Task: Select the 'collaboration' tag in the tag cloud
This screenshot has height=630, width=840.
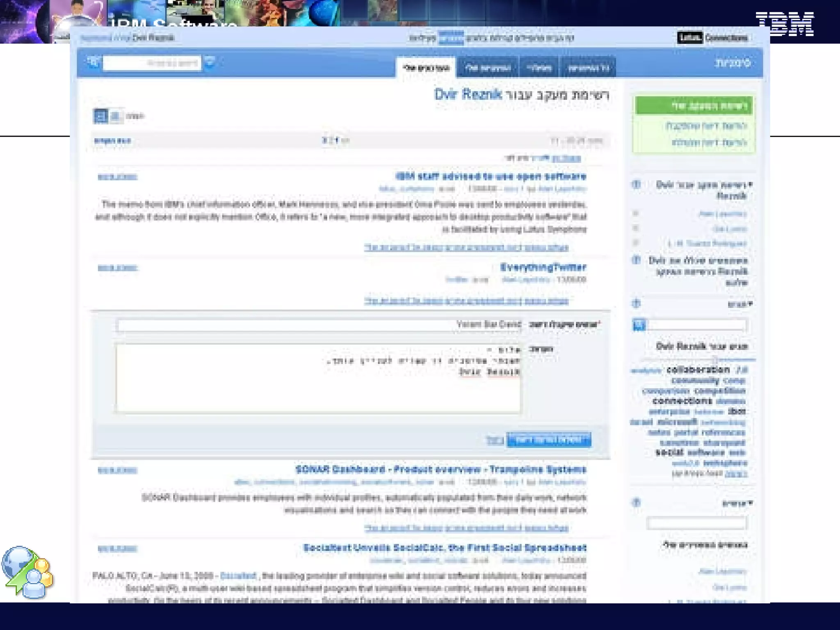Action: click(698, 370)
